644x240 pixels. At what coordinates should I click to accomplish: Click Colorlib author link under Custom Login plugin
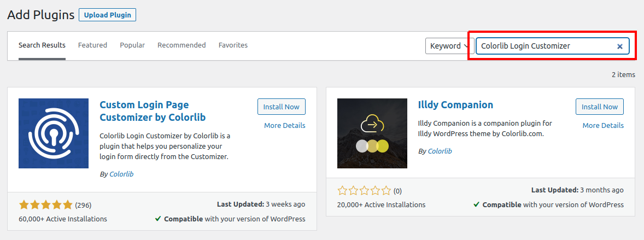coord(121,174)
